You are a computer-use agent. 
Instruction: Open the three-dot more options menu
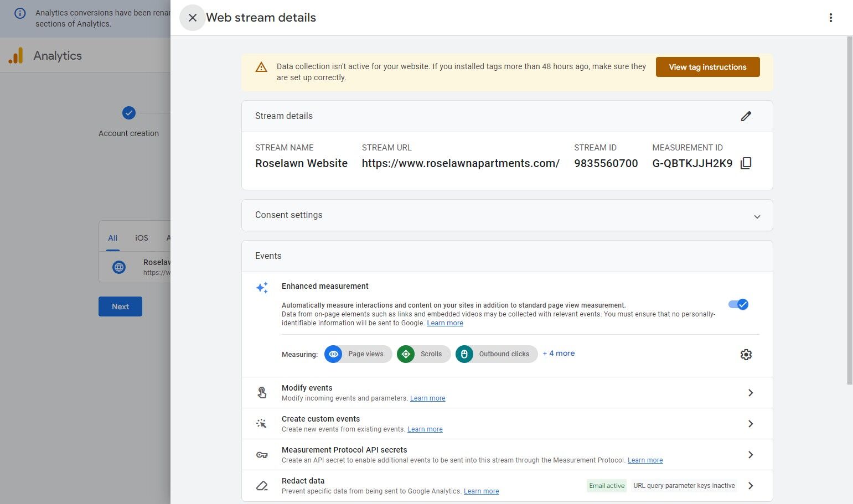830,18
